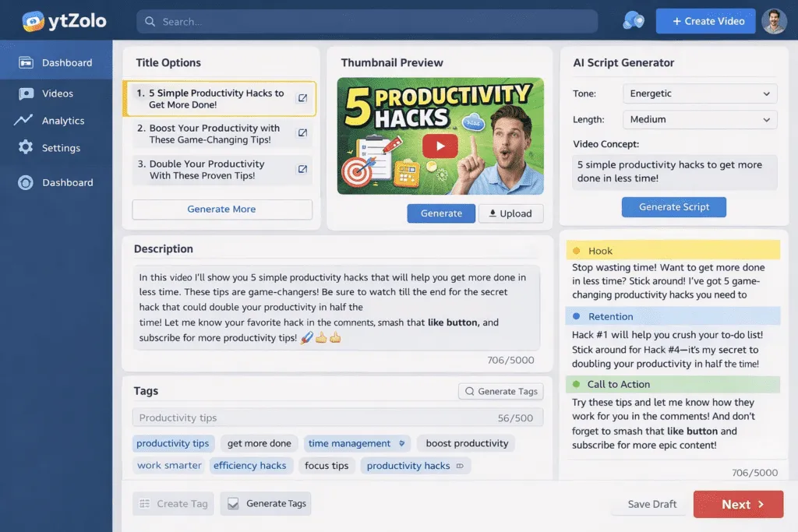Toggle the Generate Tags checkbox at bottom
This screenshot has width=798, height=532.
pos(233,503)
